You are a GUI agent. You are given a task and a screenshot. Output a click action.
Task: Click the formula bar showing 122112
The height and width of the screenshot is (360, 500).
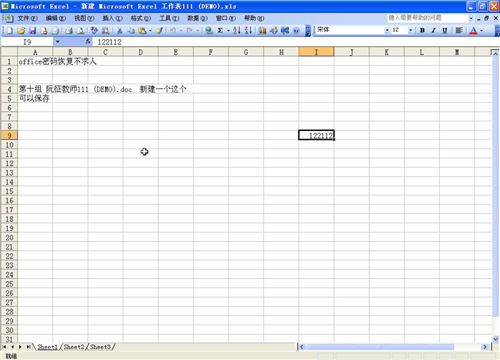tap(295, 42)
